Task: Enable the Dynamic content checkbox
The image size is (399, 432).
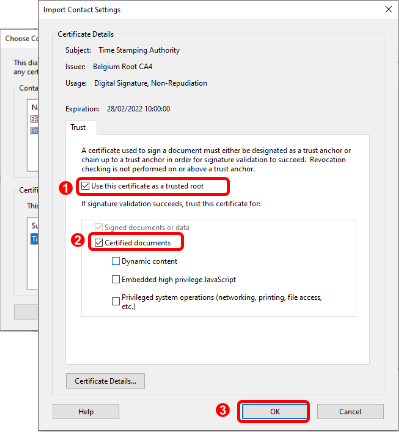Action: [116, 261]
